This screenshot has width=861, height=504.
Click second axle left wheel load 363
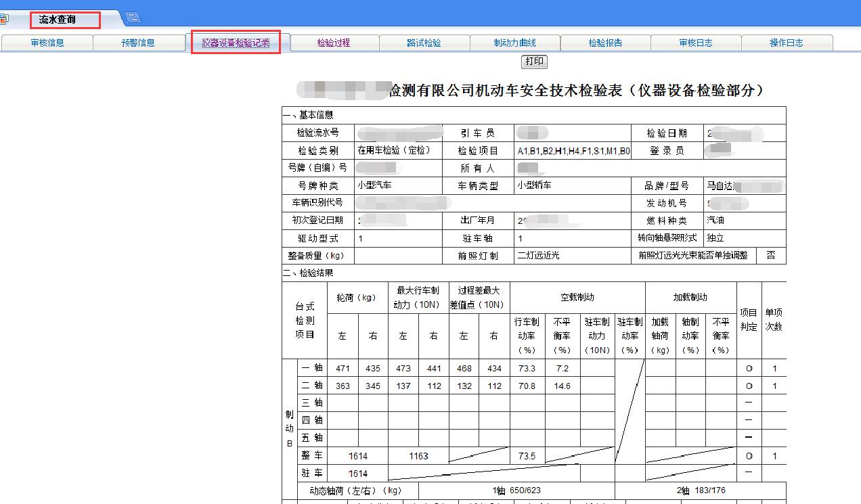(343, 386)
